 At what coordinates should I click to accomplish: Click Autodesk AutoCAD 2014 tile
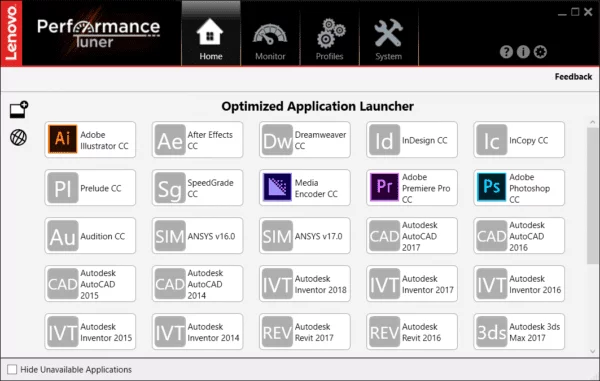click(x=197, y=284)
